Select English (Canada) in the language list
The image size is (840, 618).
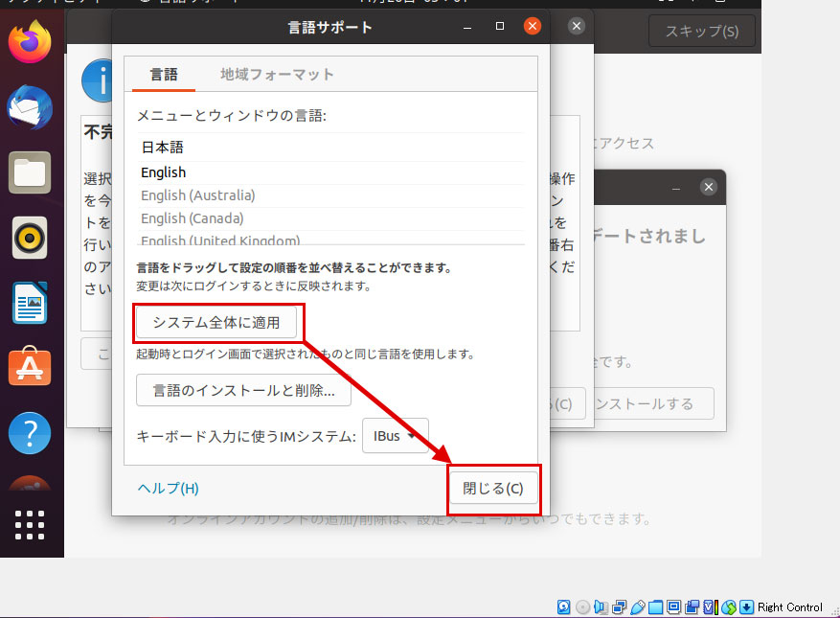(330, 218)
